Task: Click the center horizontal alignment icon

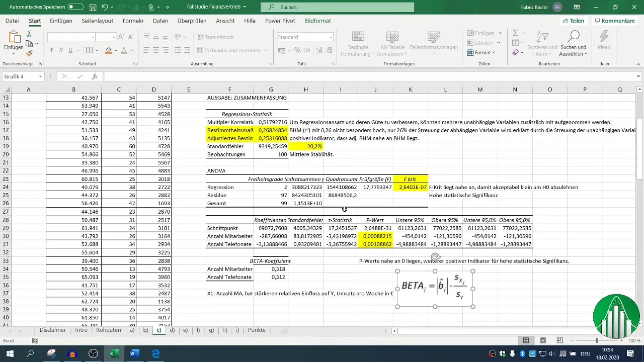Action: [156, 50]
